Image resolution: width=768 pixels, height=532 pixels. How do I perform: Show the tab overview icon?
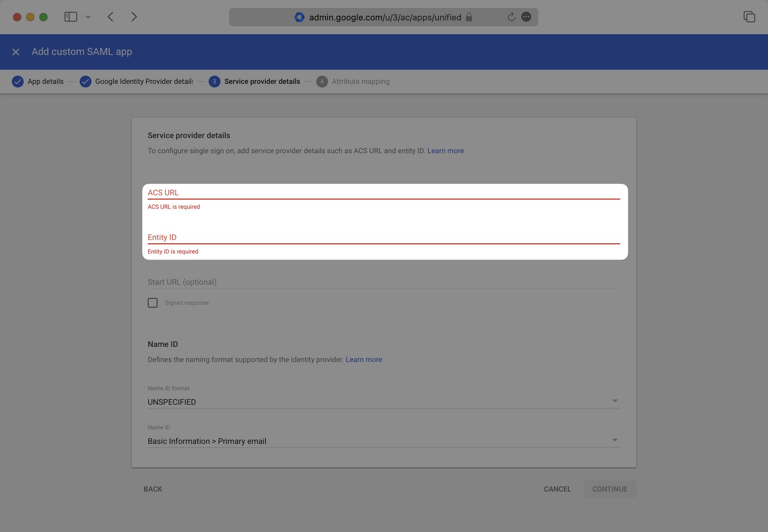click(749, 17)
